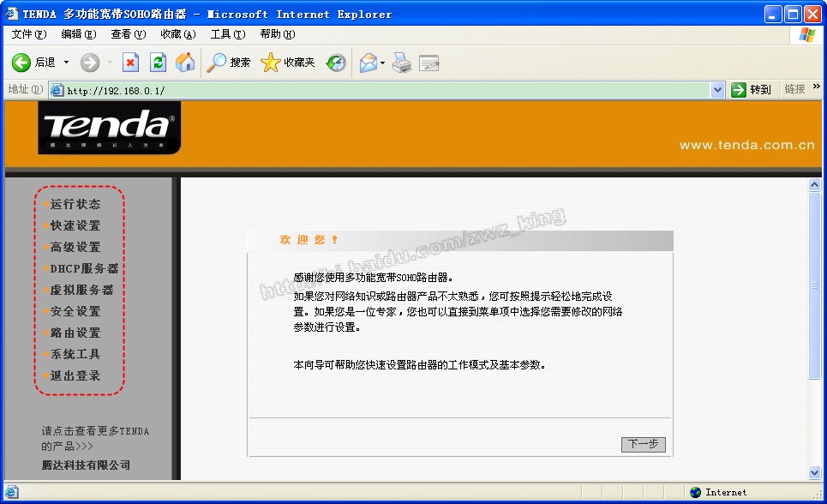827x504 pixels.
Task: Click the page scrollbar down arrow
Action: tap(814, 472)
